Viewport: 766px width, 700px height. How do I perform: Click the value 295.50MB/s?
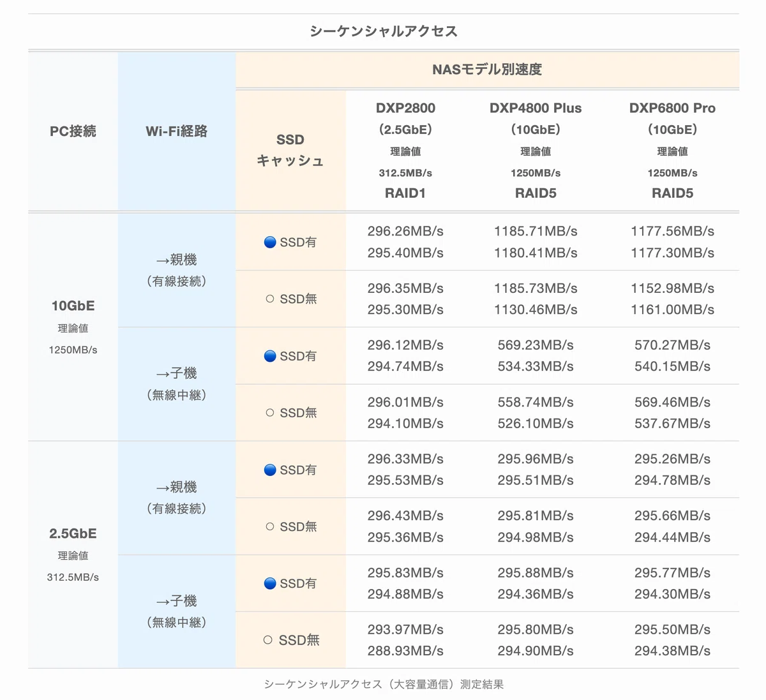(x=672, y=630)
